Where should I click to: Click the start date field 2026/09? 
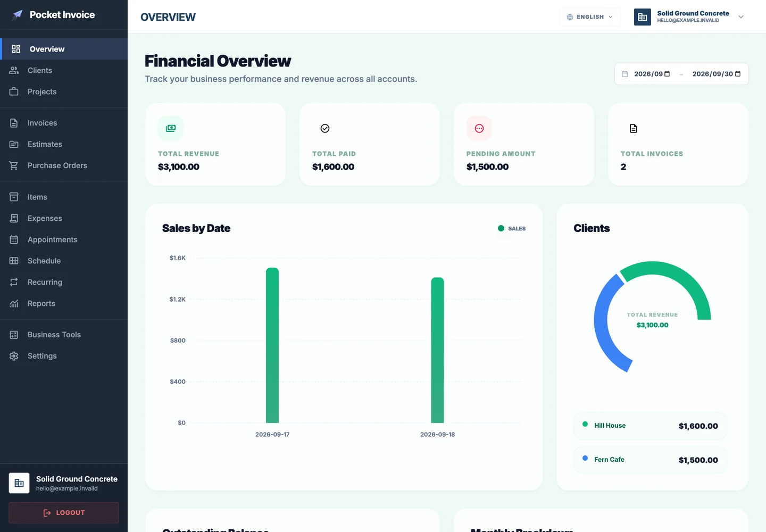coord(652,74)
